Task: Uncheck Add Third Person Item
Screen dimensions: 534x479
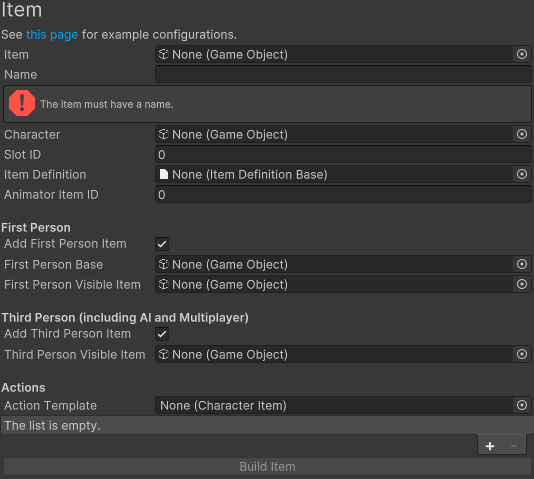Action: tap(162, 334)
